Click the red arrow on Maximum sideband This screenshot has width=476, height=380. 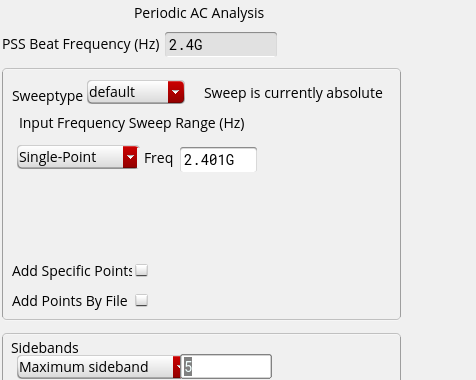coord(177,367)
